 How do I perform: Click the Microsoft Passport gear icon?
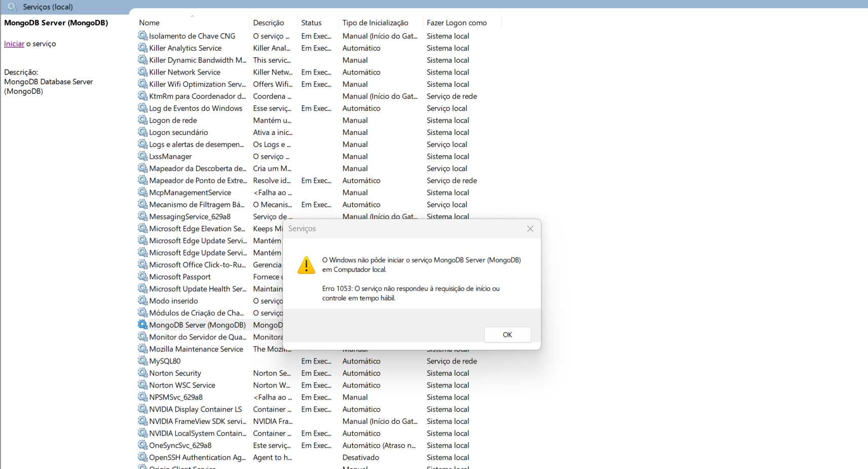point(142,276)
